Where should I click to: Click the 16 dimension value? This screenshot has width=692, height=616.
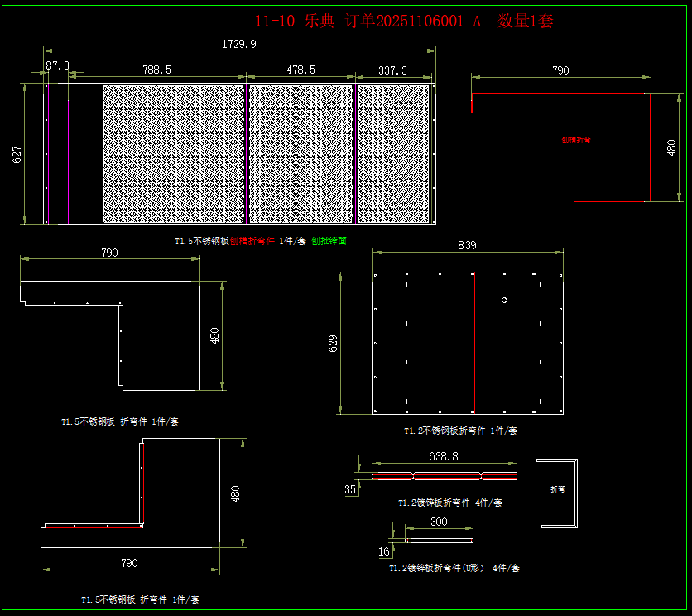click(x=383, y=551)
